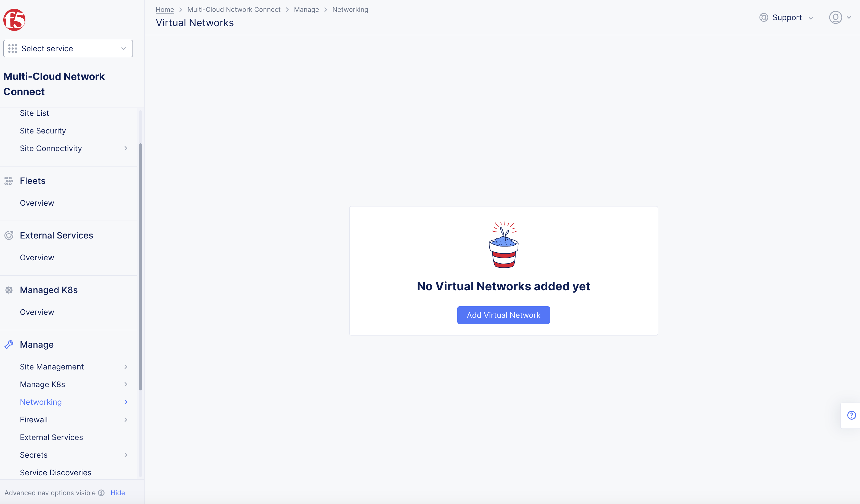This screenshot has height=504, width=860.
Task: Click the External Services target icon
Action: pos(9,235)
